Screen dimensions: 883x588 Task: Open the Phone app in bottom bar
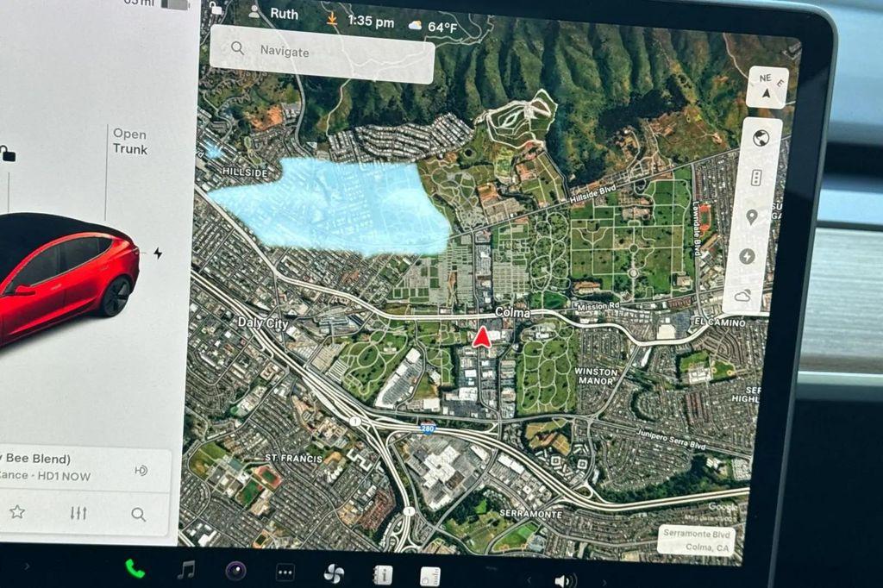(x=135, y=568)
